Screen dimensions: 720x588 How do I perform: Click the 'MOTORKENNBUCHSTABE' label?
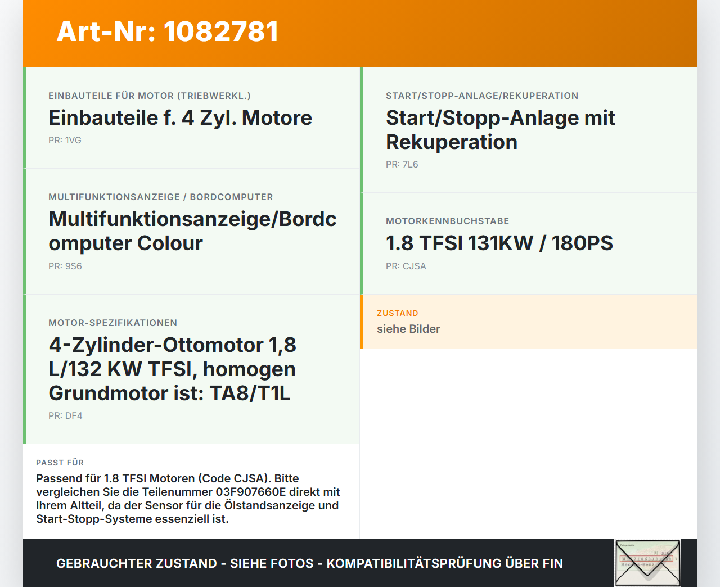[448, 221]
